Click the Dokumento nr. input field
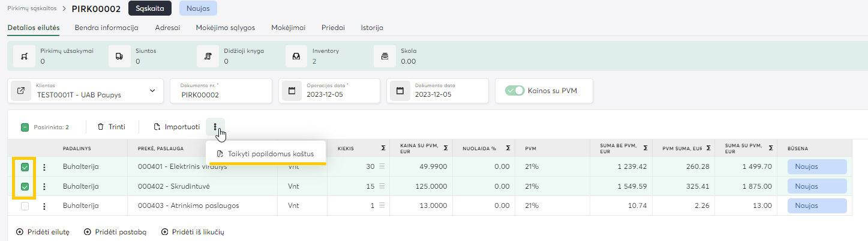Screen dimensions: 868x241 click(x=222, y=94)
